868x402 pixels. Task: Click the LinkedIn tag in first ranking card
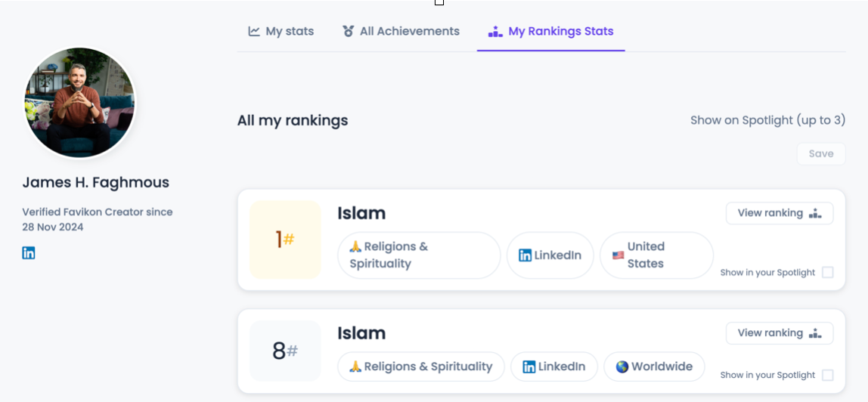[550, 255]
